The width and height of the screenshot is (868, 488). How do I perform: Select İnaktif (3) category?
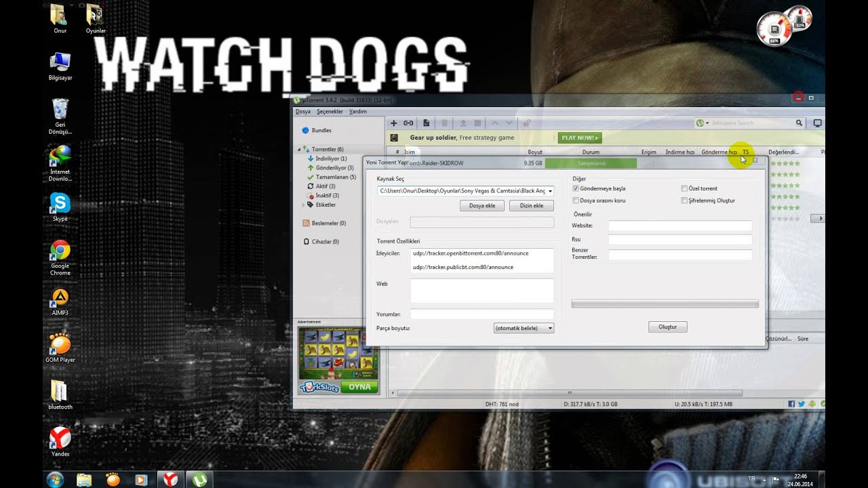(x=323, y=195)
